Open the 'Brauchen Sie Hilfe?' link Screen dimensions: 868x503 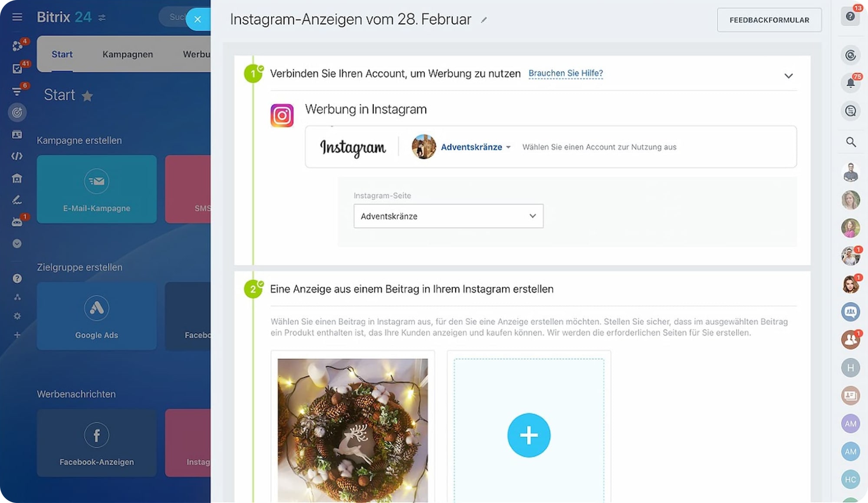tap(566, 73)
